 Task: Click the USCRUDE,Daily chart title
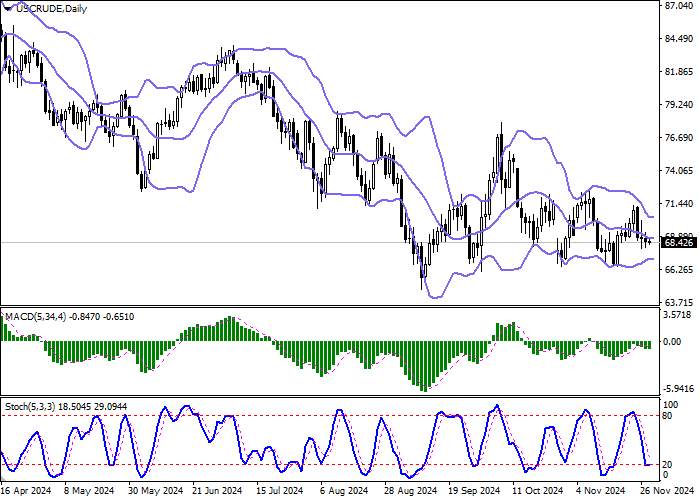pyautogui.click(x=51, y=8)
